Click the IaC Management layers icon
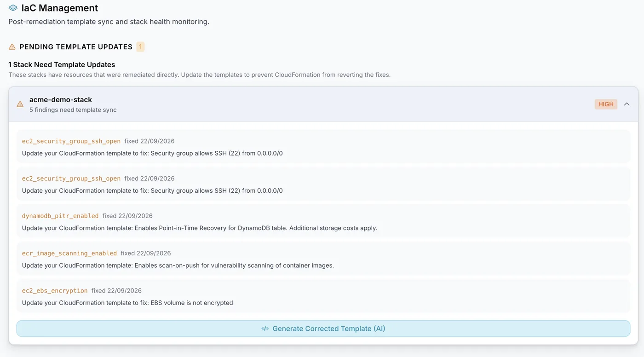Viewport: 644px width, 357px height. point(13,8)
